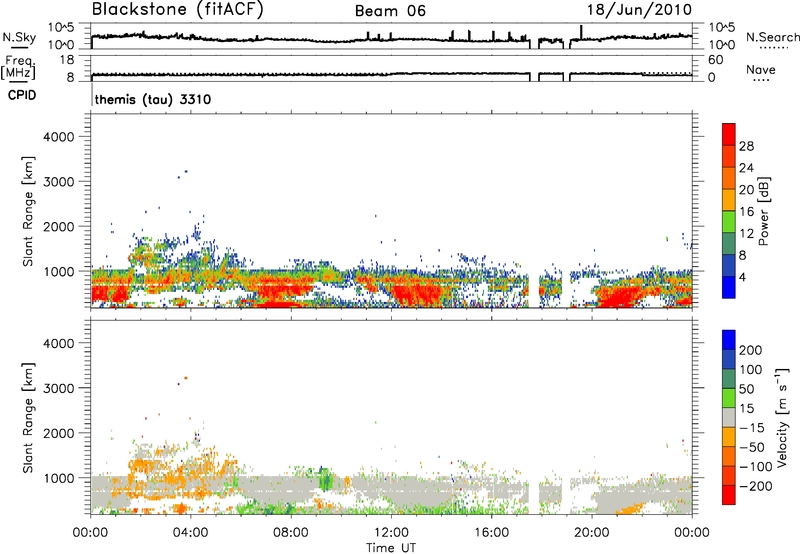
Task: Click the blue top swatch of Velocity colorbar
Action: (x=729, y=340)
